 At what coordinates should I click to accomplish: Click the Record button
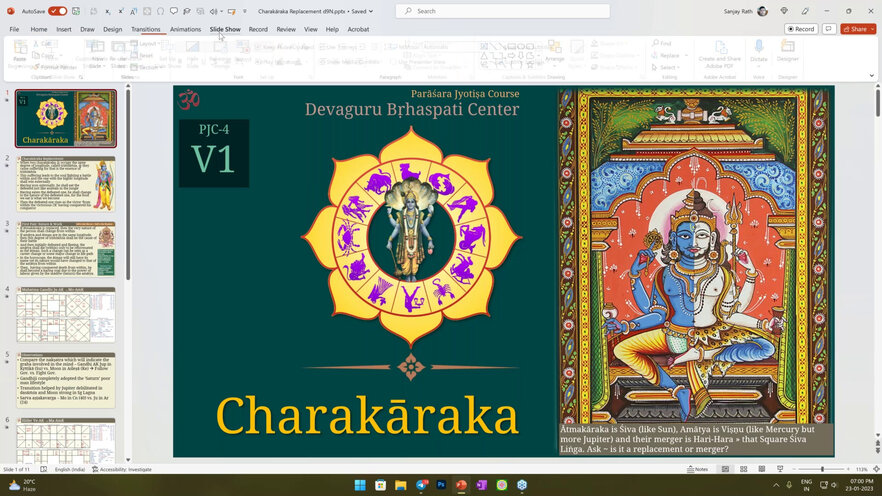pos(800,29)
